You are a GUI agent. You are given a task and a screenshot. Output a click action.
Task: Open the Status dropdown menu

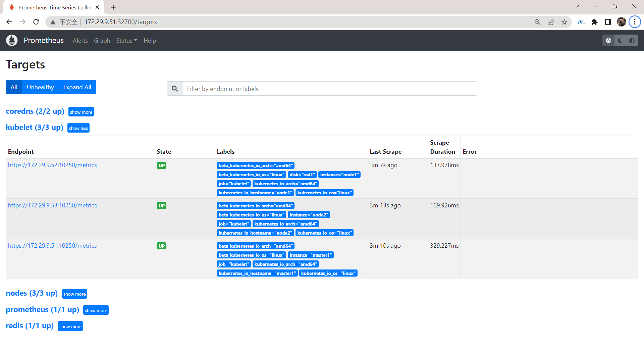(127, 41)
